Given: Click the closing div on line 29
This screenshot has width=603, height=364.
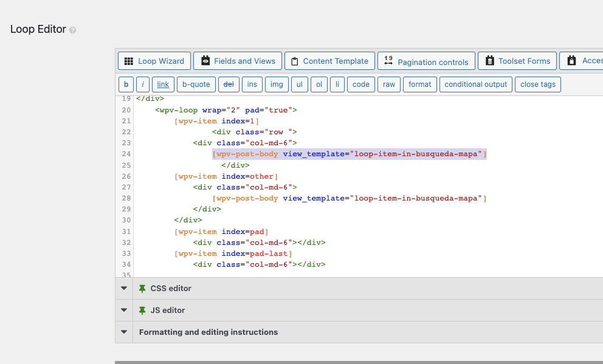Looking at the screenshot, I should click(x=207, y=209).
